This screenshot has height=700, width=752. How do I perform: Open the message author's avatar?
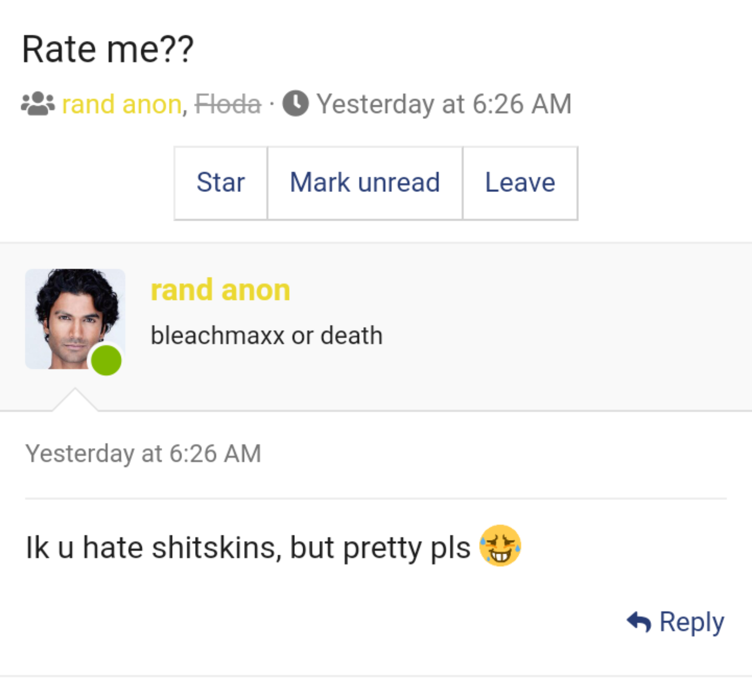pos(75,318)
